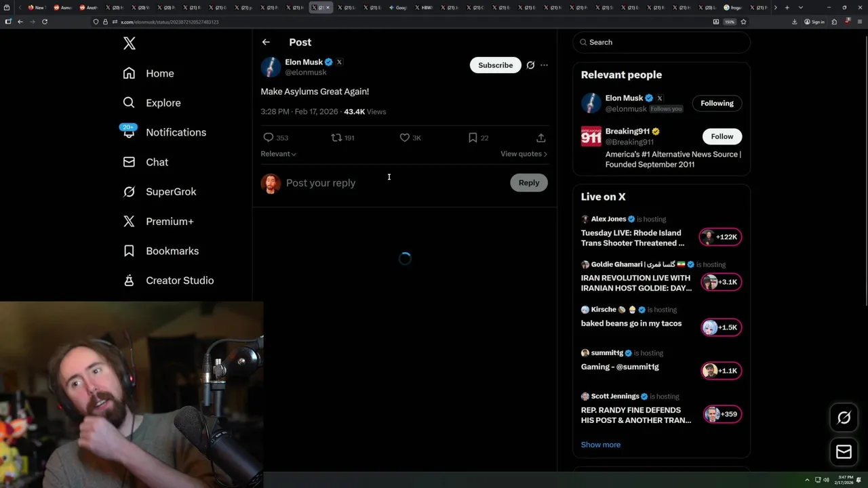Viewport: 868px width, 488px height.
Task: Click the Chat envelope icon in sidebar
Action: click(129, 162)
